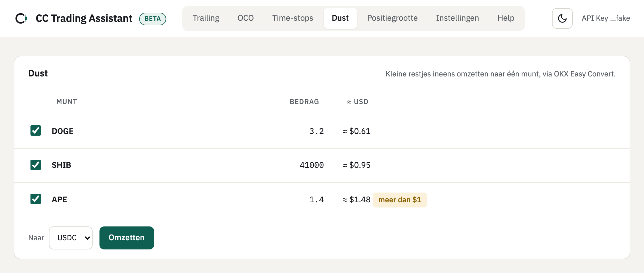Click the Omzetten button
644x273 pixels.
click(x=127, y=238)
